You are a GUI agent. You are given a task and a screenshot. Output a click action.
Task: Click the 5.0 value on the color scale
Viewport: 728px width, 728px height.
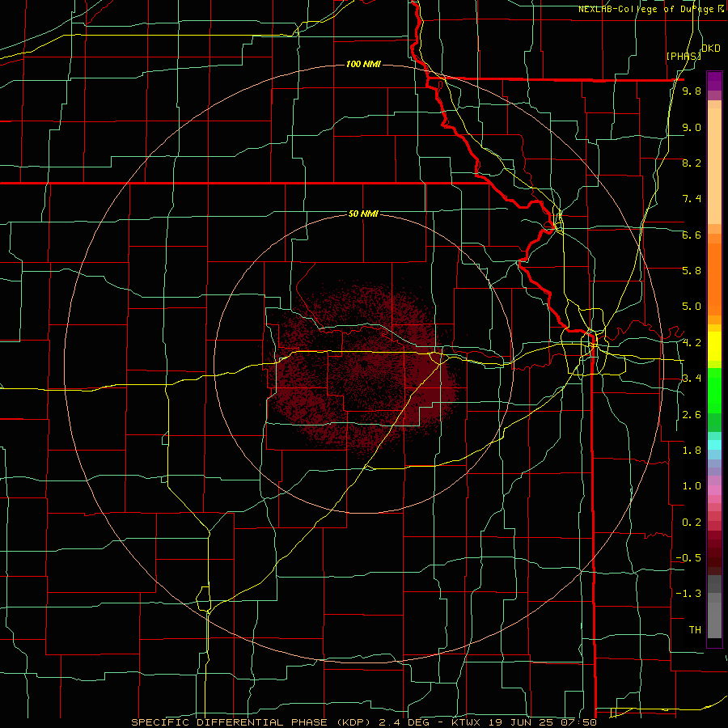692,307
